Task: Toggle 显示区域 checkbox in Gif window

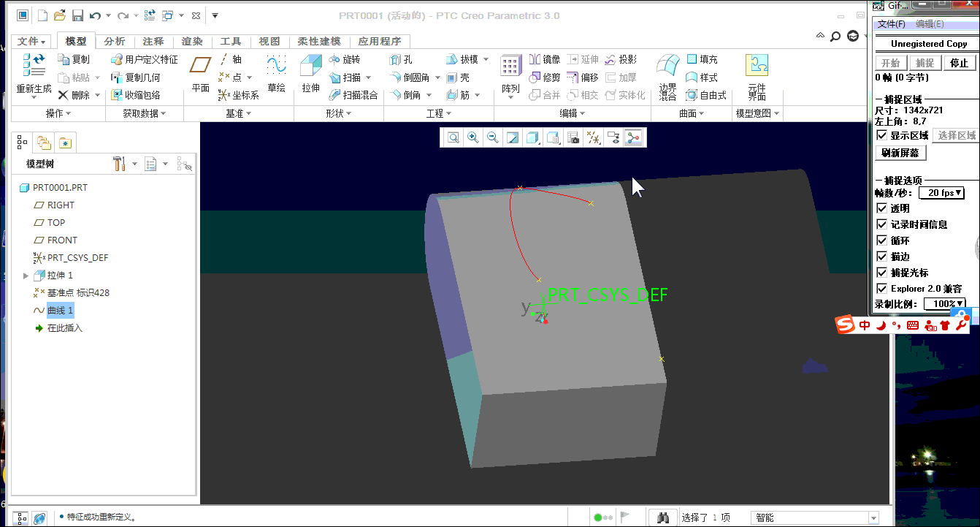Action: coord(881,135)
